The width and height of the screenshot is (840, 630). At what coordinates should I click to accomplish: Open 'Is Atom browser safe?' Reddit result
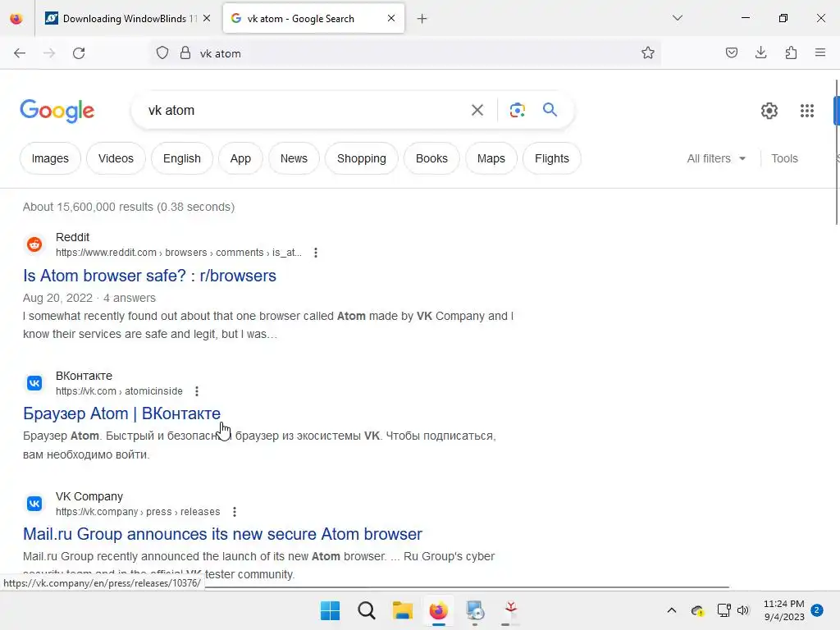(149, 276)
